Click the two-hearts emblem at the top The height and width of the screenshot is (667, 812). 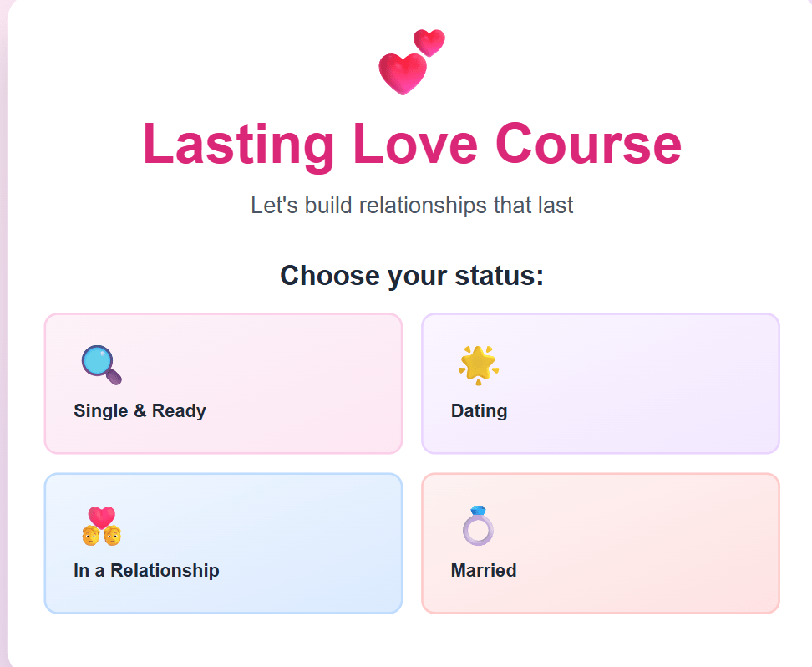click(x=411, y=59)
